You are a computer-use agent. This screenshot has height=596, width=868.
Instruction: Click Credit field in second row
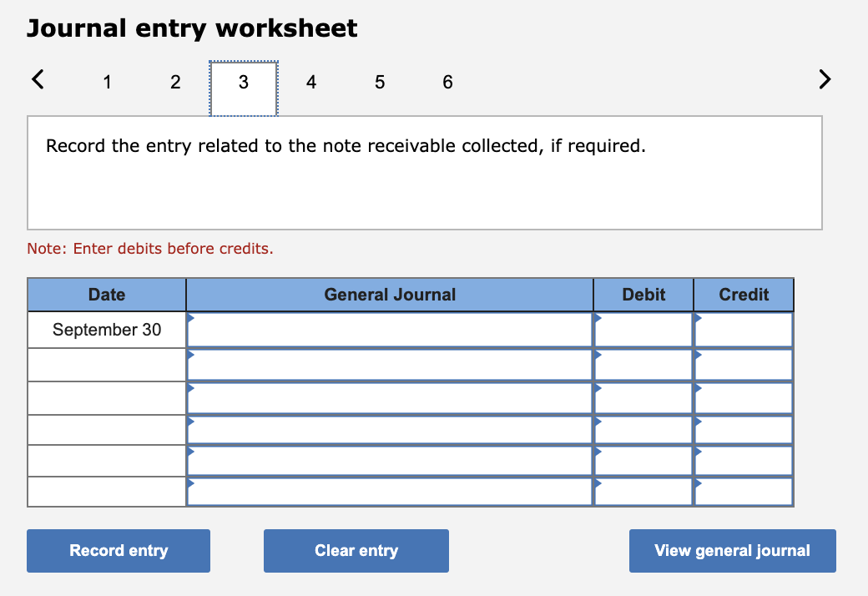[x=744, y=365]
